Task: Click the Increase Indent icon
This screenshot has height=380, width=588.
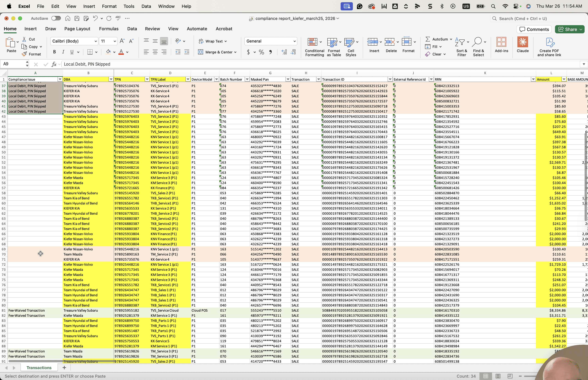Action: tap(187, 52)
